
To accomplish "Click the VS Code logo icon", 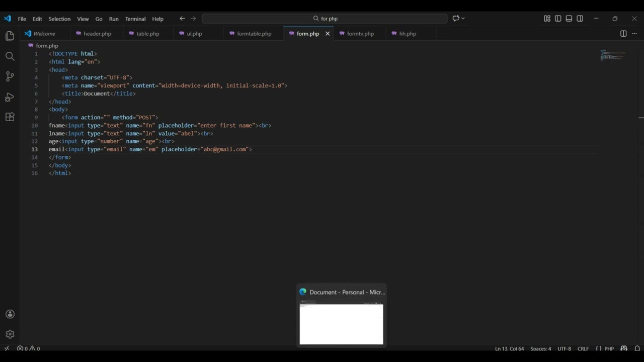I will pos(7,19).
